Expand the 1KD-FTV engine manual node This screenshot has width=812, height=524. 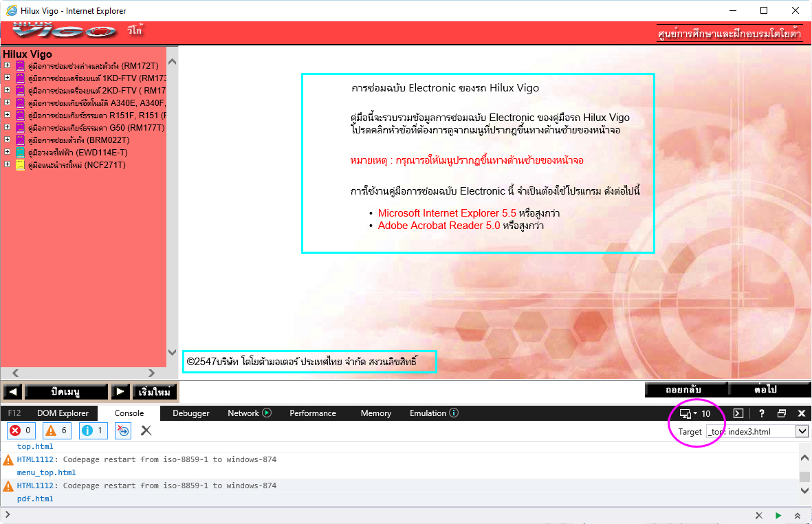click(8, 78)
